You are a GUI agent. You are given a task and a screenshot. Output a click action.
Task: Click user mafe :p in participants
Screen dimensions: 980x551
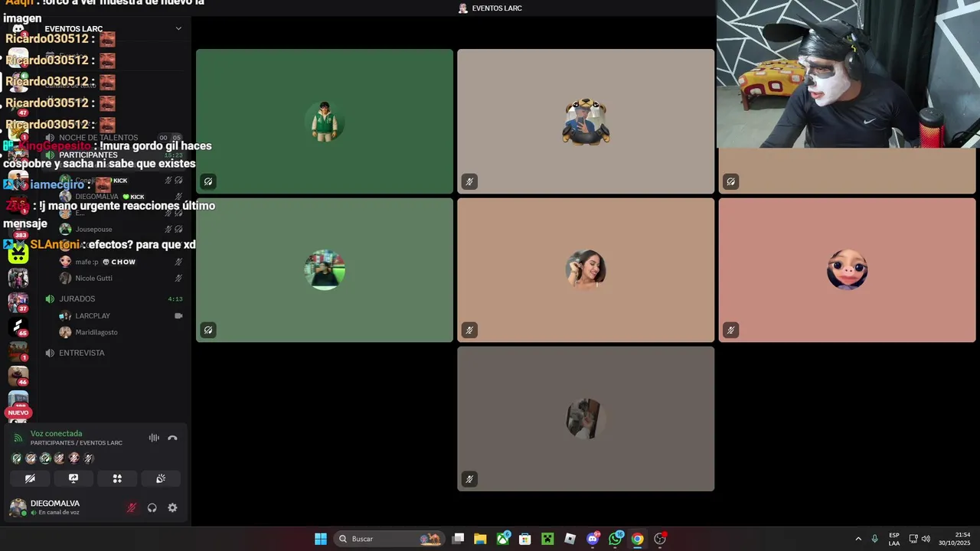[x=87, y=262]
